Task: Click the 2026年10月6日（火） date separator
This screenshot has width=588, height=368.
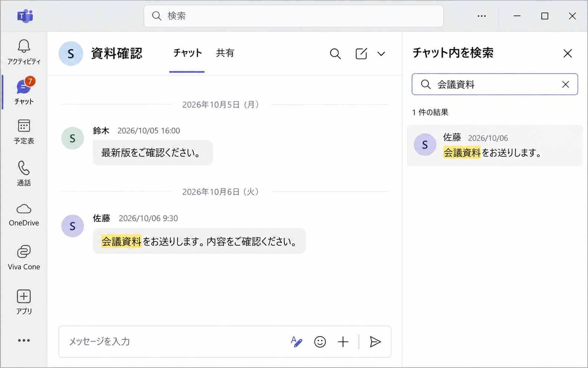Action: point(221,192)
